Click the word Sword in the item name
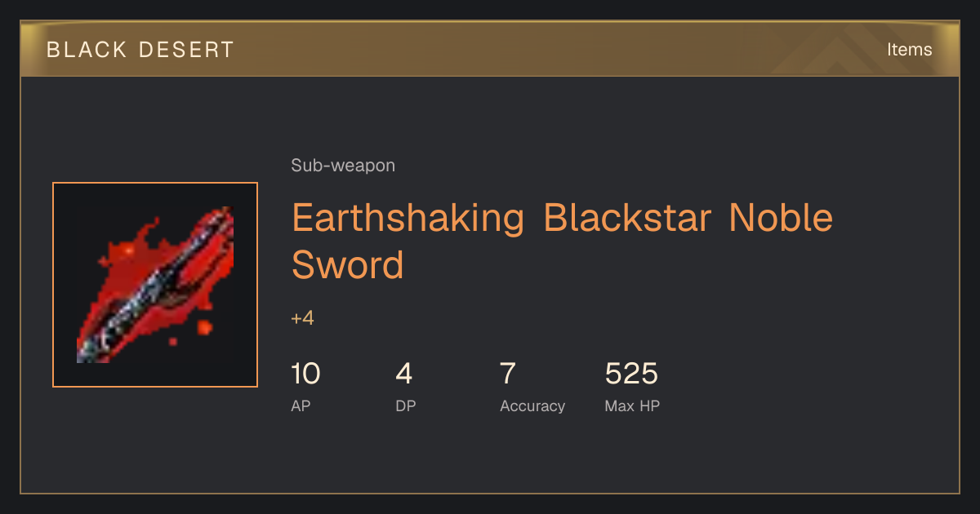Viewport: 980px width, 514px height. coord(348,265)
